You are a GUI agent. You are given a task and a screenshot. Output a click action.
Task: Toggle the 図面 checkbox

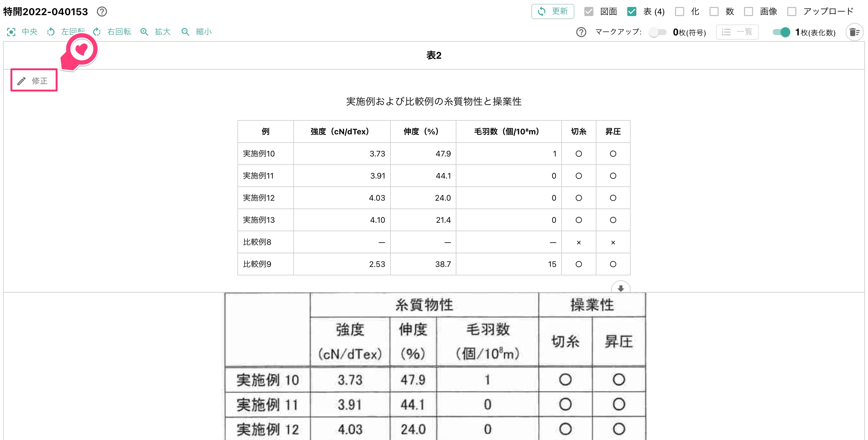point(589,12)
